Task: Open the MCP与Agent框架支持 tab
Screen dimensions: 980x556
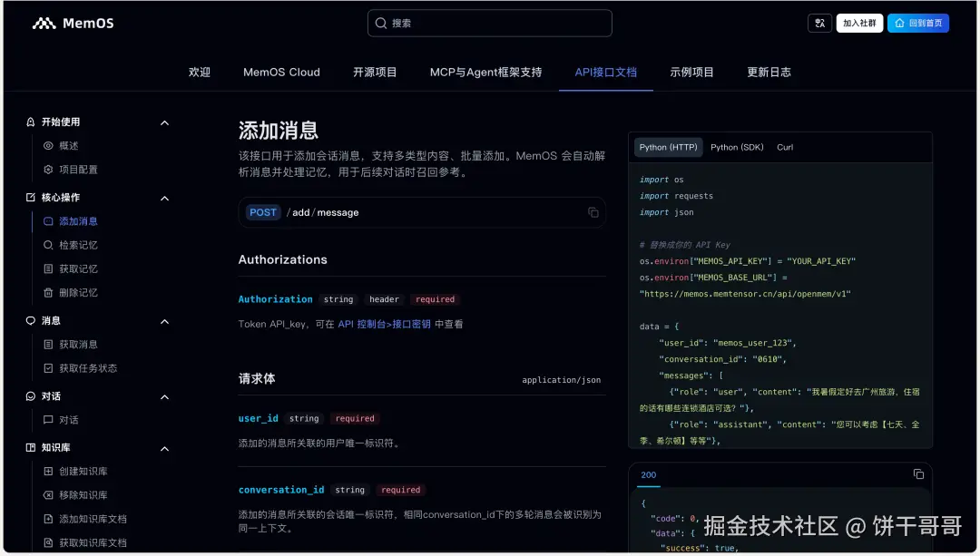Action: [485, 73]
